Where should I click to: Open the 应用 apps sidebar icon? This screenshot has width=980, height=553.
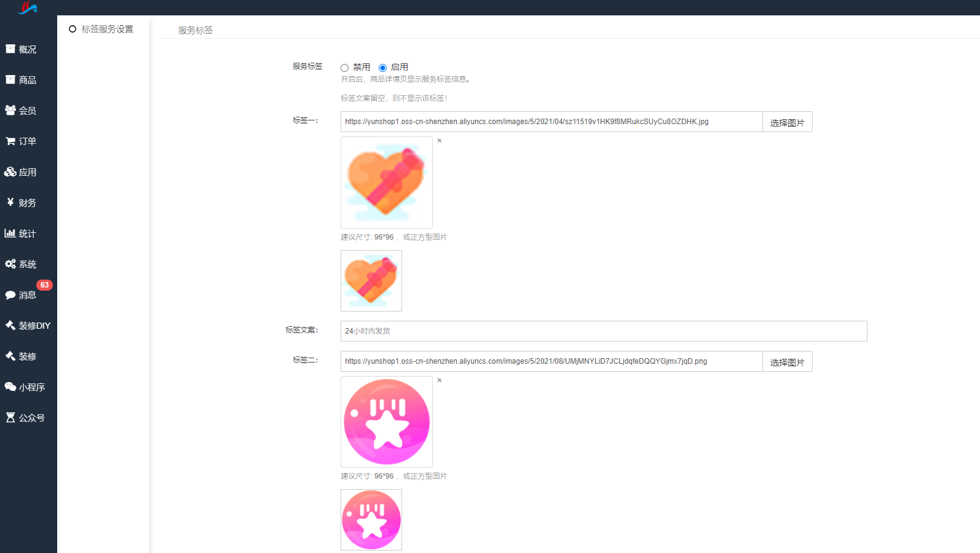point(10,171)
